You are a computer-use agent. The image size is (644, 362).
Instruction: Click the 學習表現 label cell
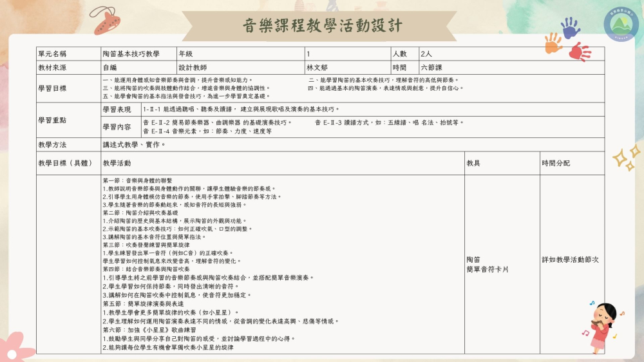121,110
